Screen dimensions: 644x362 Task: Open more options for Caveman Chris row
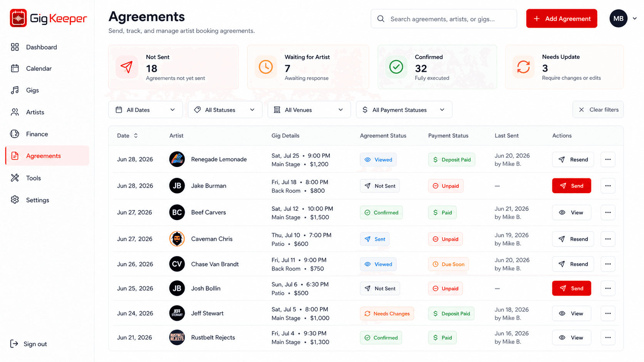pyautogui.click(x=608, y=239)
